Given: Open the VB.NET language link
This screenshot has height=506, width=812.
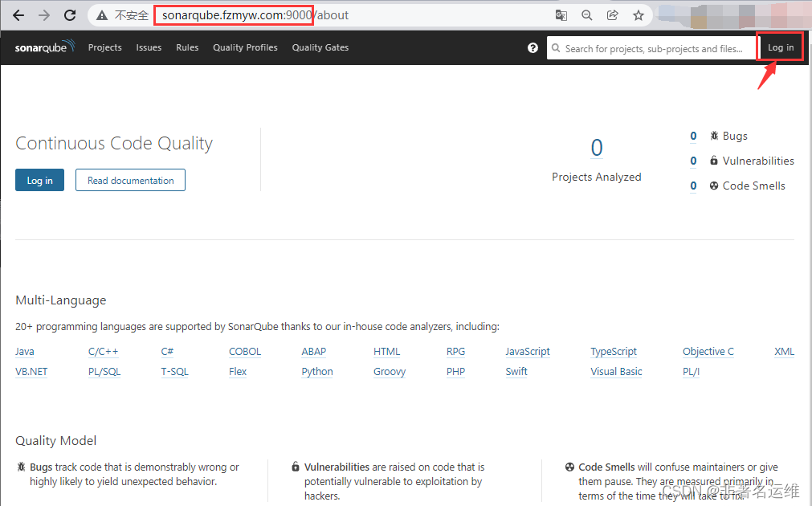Looking at the screenshot, I should 31,371.
